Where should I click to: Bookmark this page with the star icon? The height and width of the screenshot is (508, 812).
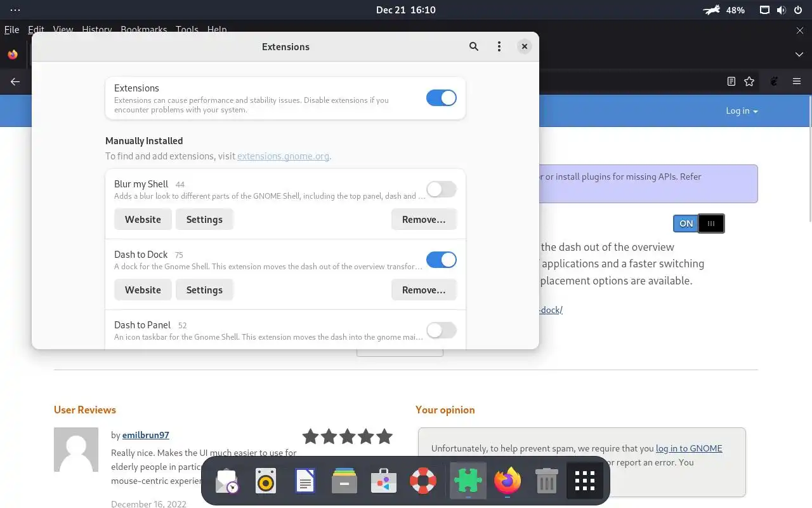coord(749,81)
